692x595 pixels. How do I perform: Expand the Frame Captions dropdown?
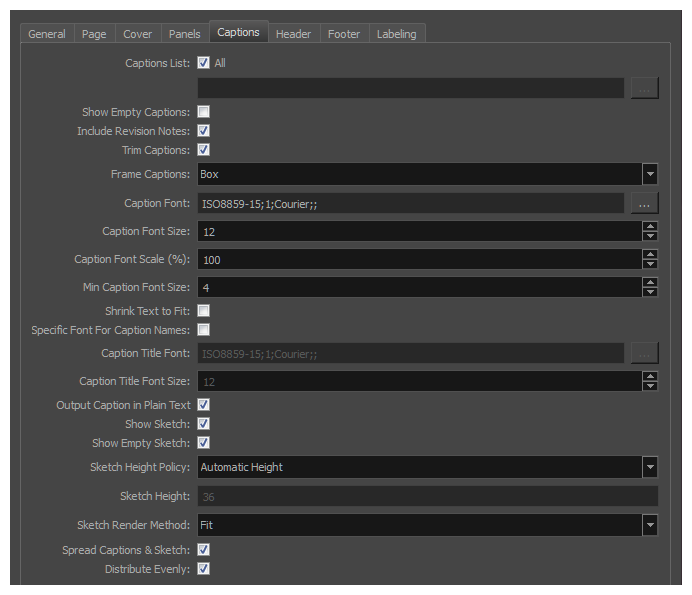coord(650,174)
